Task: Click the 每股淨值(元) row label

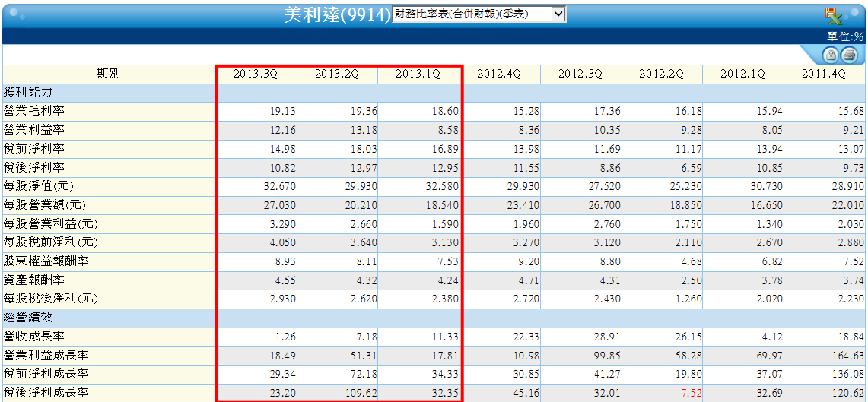Action: pos(39,187)
